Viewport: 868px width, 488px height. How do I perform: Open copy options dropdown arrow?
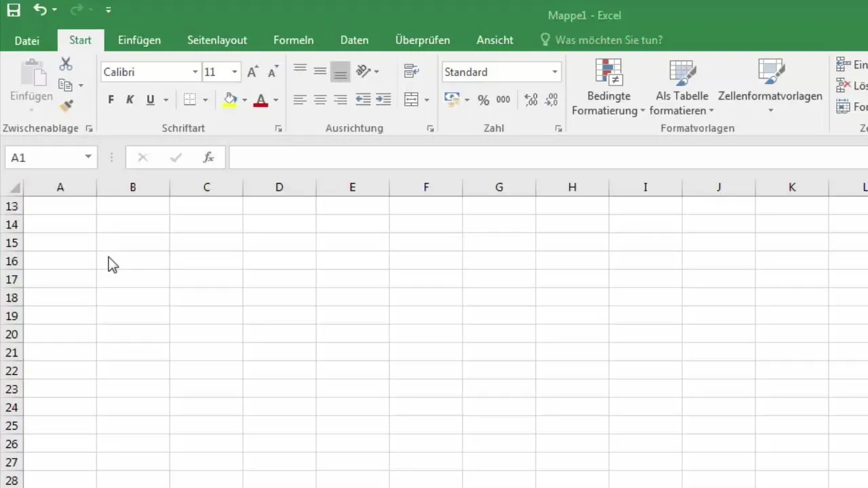point(81,85)
